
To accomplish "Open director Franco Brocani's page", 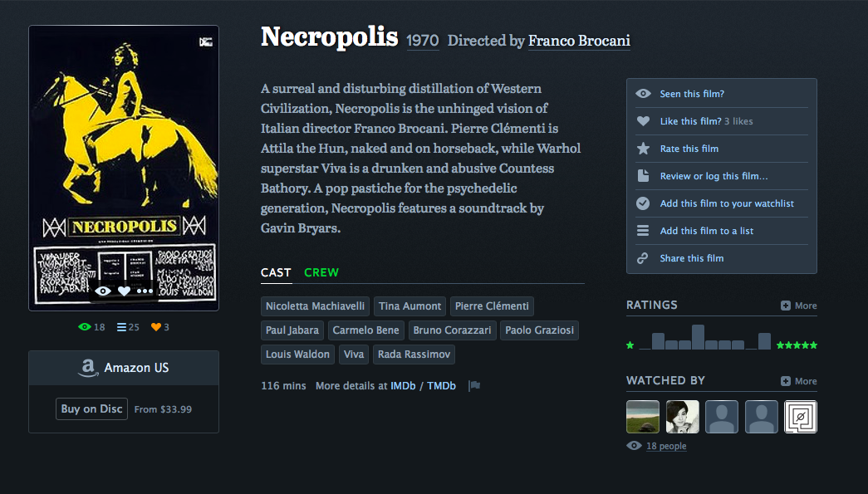I will (x=579, y=41).
